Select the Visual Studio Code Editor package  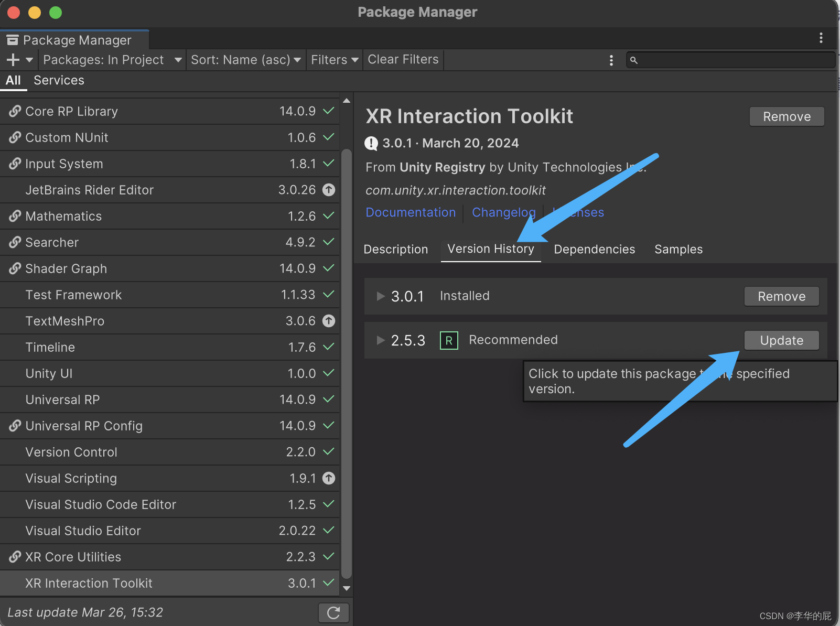pos(170,504)
